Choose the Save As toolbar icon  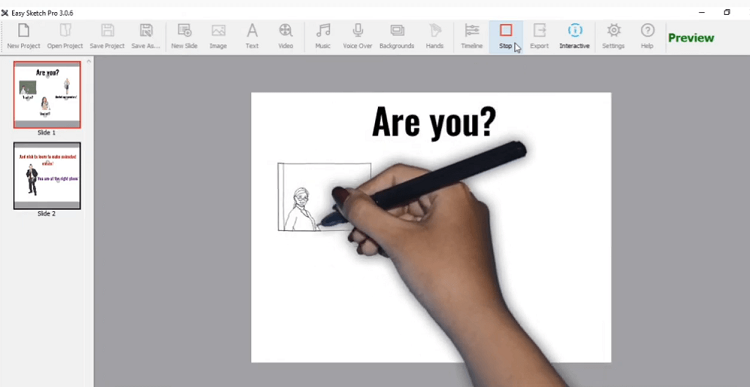click(x=145, y=36)
